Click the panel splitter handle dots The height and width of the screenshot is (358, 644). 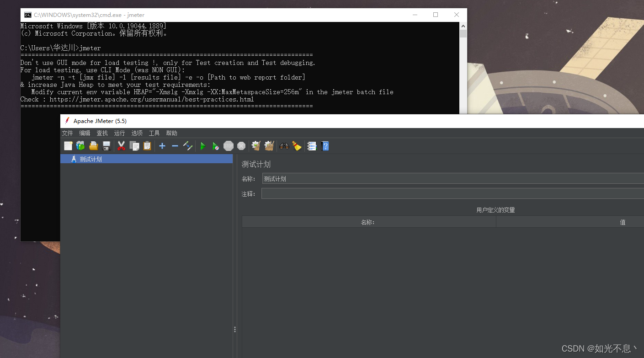point(235,329)
